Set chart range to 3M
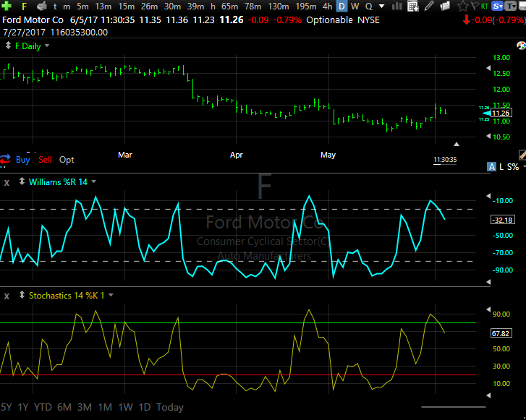526x420 pixels. [85, 407]
